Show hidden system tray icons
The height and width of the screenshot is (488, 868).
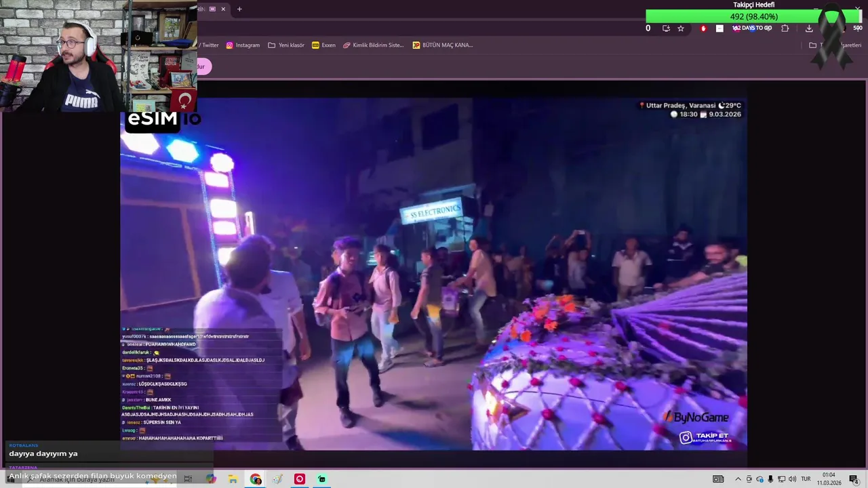738,479
